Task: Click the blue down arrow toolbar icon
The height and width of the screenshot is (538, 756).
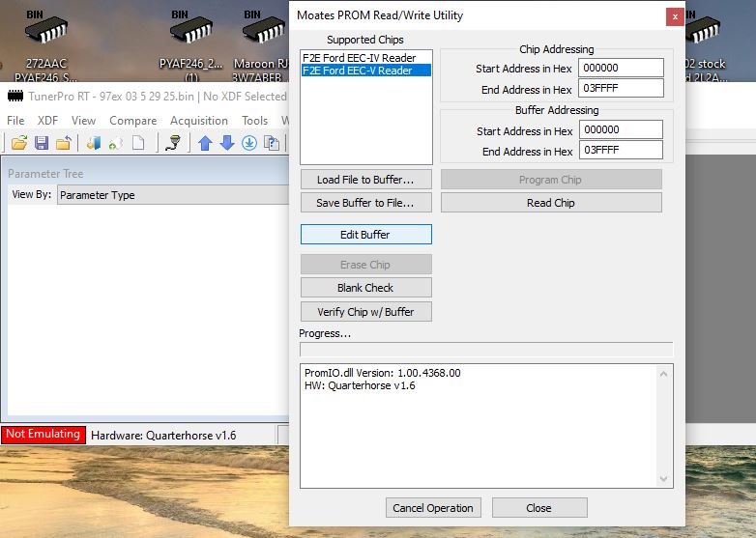Action: 227,143
